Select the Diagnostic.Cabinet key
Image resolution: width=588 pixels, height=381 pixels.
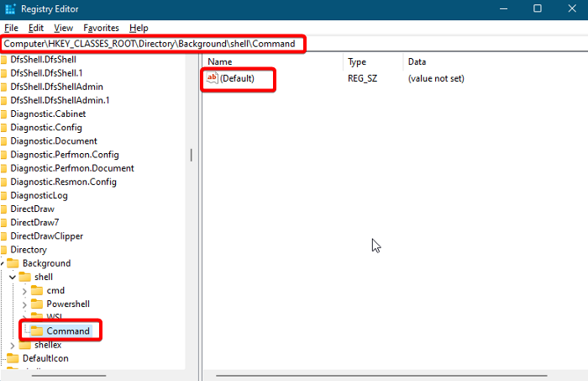coord(48,114)
